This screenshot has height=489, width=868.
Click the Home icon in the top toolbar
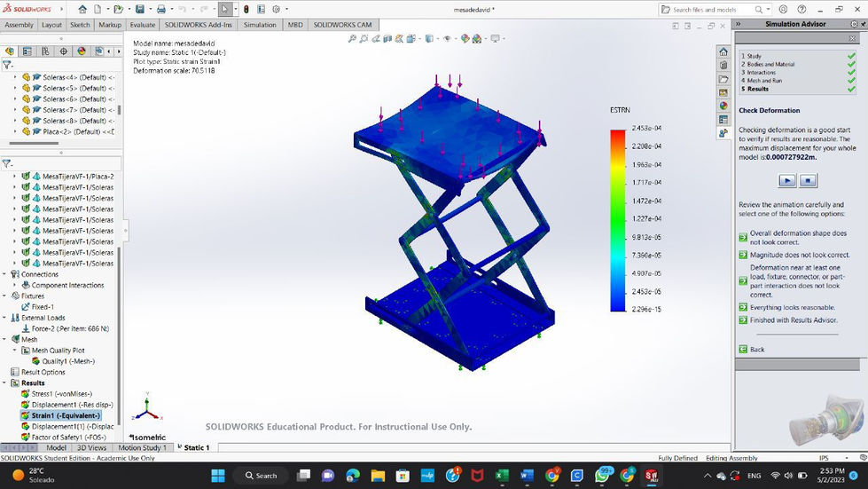coord(82,9)
